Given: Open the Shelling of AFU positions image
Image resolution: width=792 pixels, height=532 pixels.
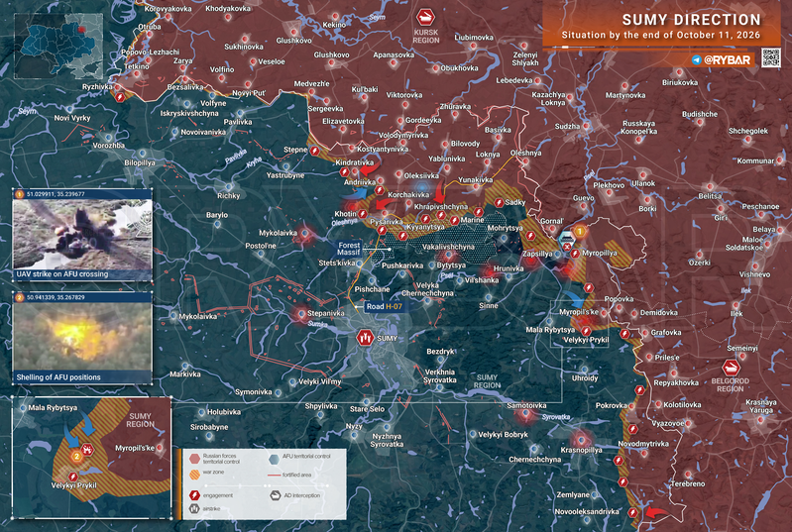Looking at the screenshot, I should click(82, 338).
